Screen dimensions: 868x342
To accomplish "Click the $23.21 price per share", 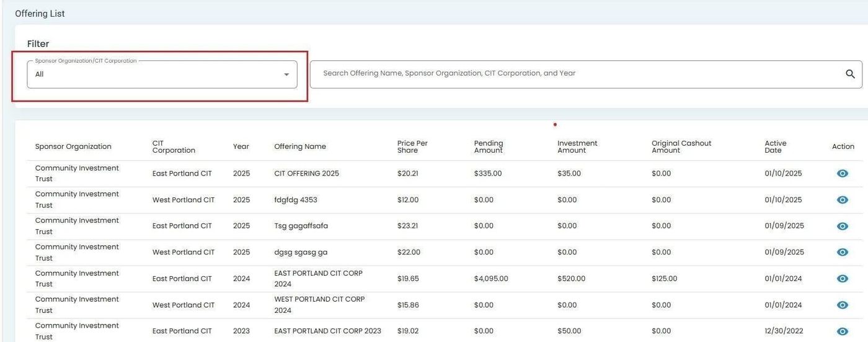I will [408, 226].
